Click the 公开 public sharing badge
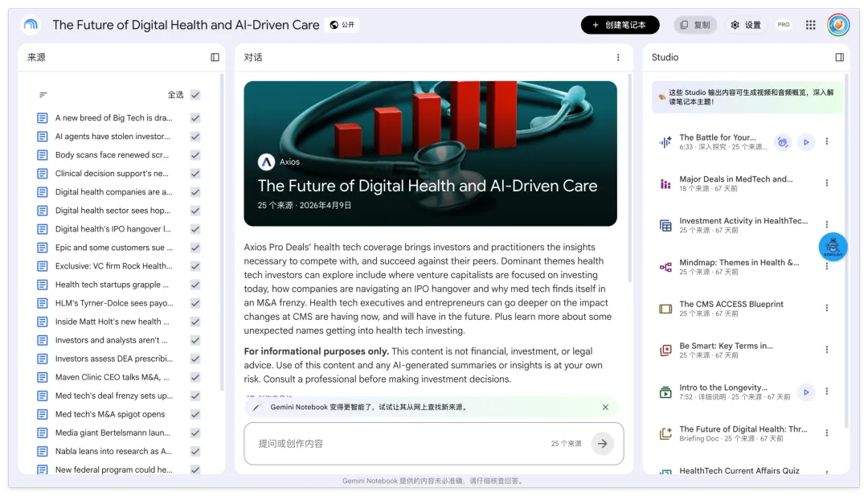 pyautogui.click(x=342, y=25)
